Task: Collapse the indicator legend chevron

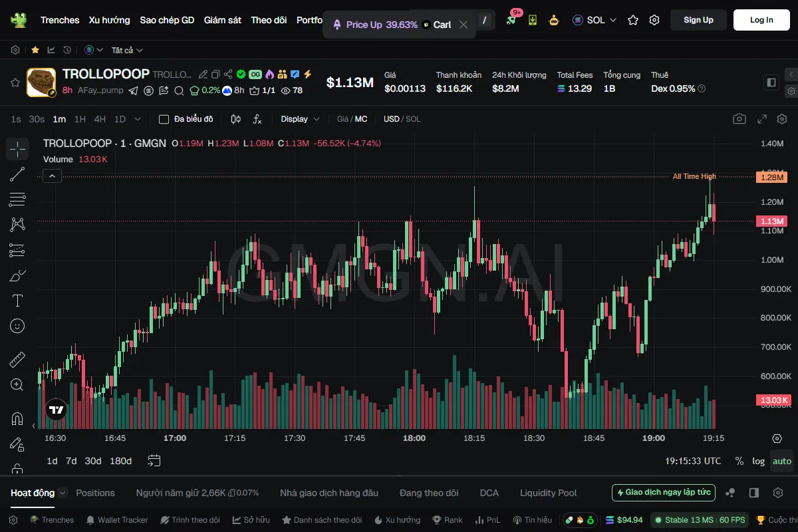Action: (x=53, y=176)
